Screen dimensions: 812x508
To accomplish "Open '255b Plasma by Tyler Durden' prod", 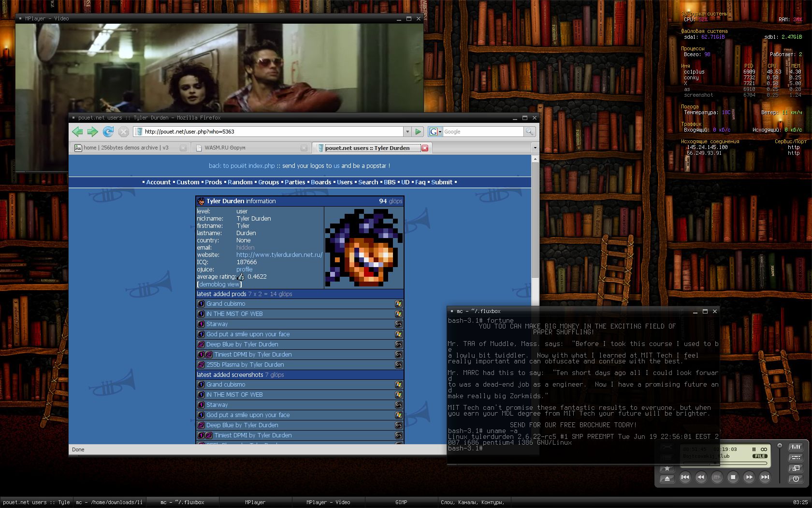I will click(245, 365).
